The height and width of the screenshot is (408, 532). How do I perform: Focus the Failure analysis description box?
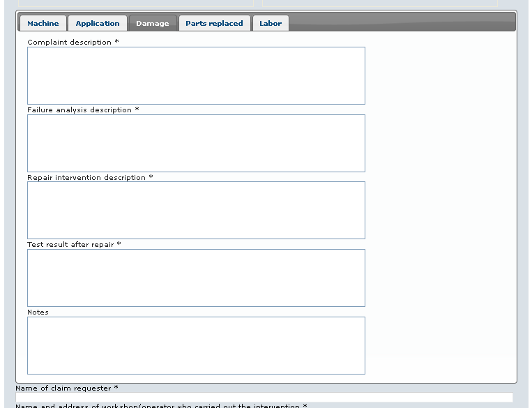(196, 143)
